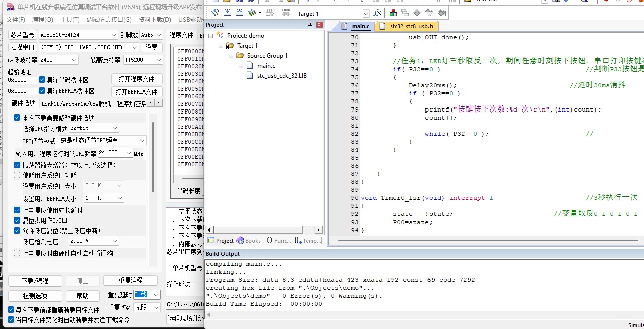
Task: Enable 使能用户系统区功能 checkbox
Action: (x=17, y=175)
